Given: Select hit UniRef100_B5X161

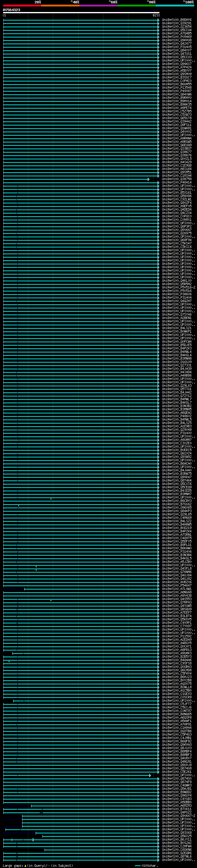Looking at the screenshot, I should coord(177,193).
